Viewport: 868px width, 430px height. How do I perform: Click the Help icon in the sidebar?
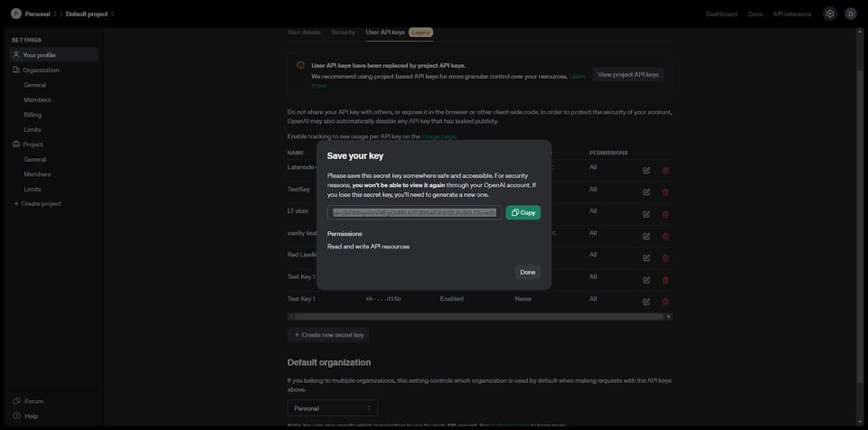[16, 416]
